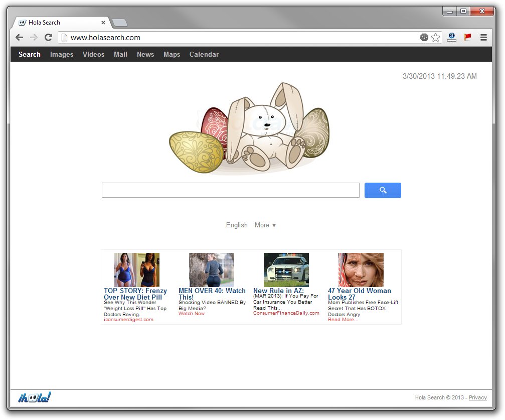Viewport: 505px width, 420px height.
Task: Click the date and time text '3/30/2013 11:49:23 AM'
Action: click(x=440, y=76)
